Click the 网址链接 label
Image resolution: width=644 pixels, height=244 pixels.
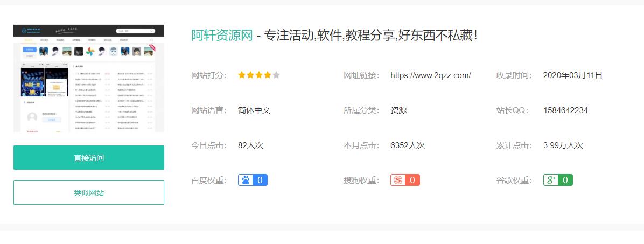tap(361, 75)
